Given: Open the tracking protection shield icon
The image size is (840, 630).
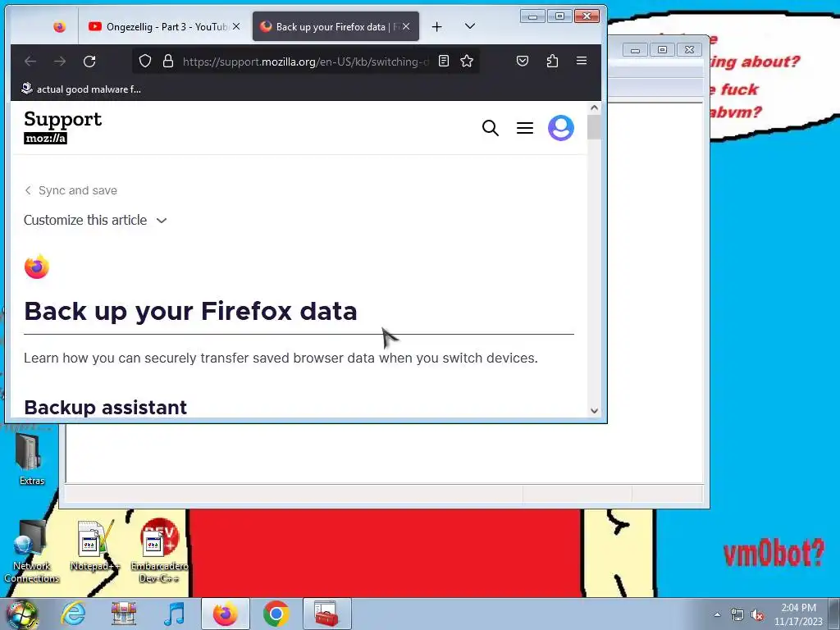Looking at the screenshot, I should click(x=145, y=61).
